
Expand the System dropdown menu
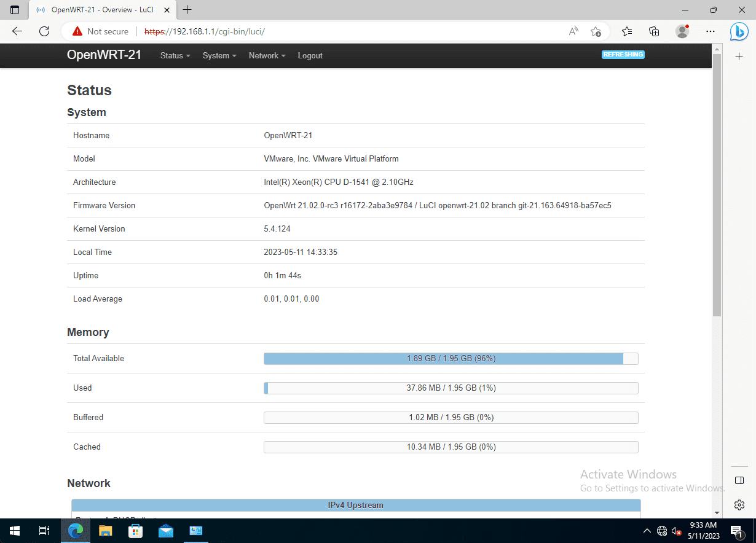(219, 55)
